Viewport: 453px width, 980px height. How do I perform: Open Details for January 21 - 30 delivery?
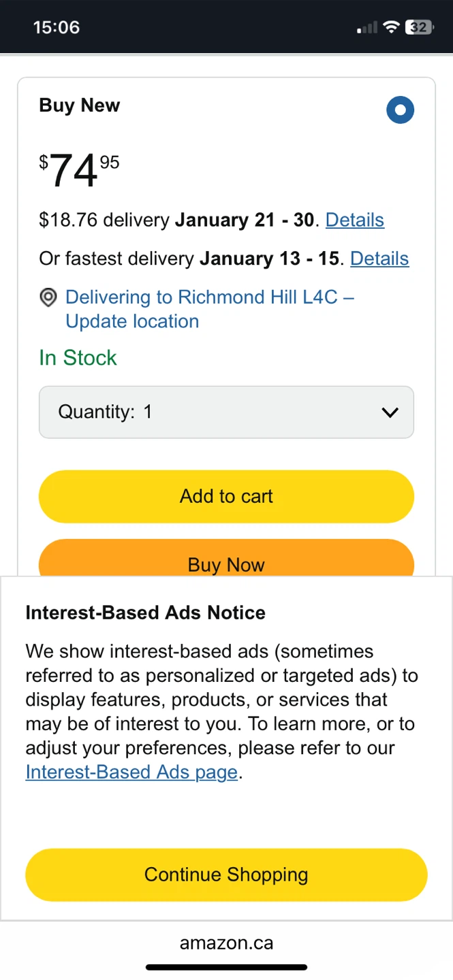click(x=354, y=220)
